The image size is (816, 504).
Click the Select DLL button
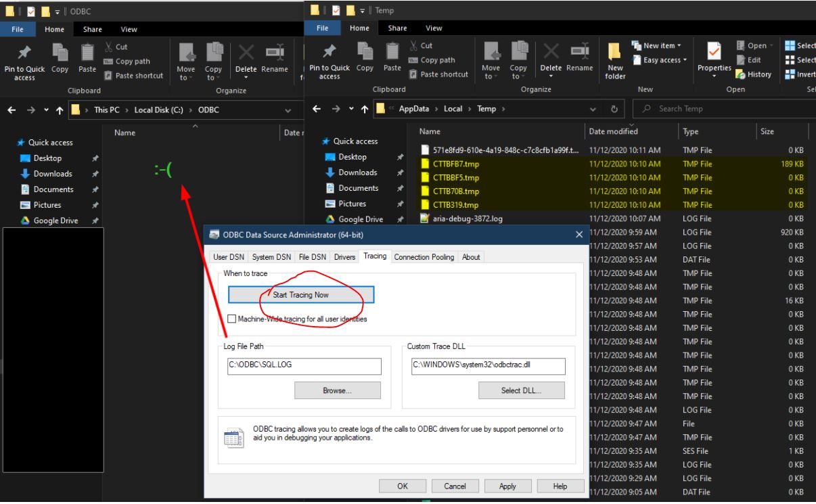pyautogui.click(x=521, y=390)
